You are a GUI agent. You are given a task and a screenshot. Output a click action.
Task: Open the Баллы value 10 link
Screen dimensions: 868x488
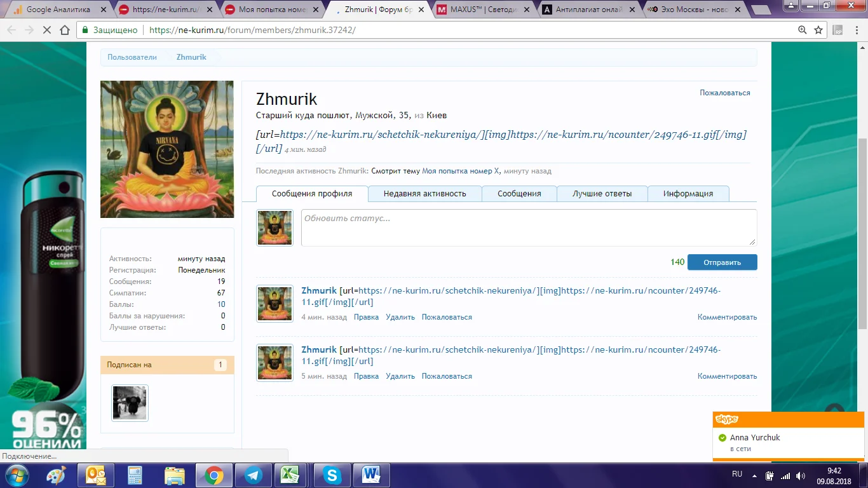[x=221, y=304]
